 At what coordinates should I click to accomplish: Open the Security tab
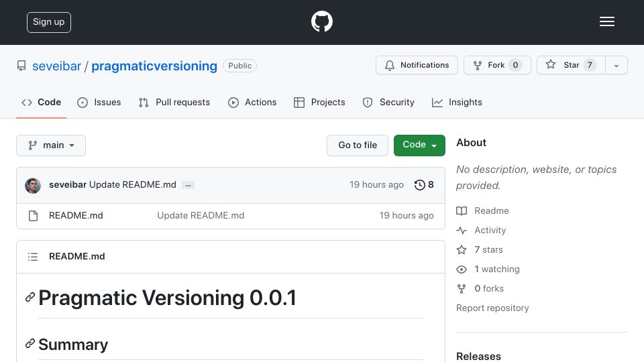[388, 102]
